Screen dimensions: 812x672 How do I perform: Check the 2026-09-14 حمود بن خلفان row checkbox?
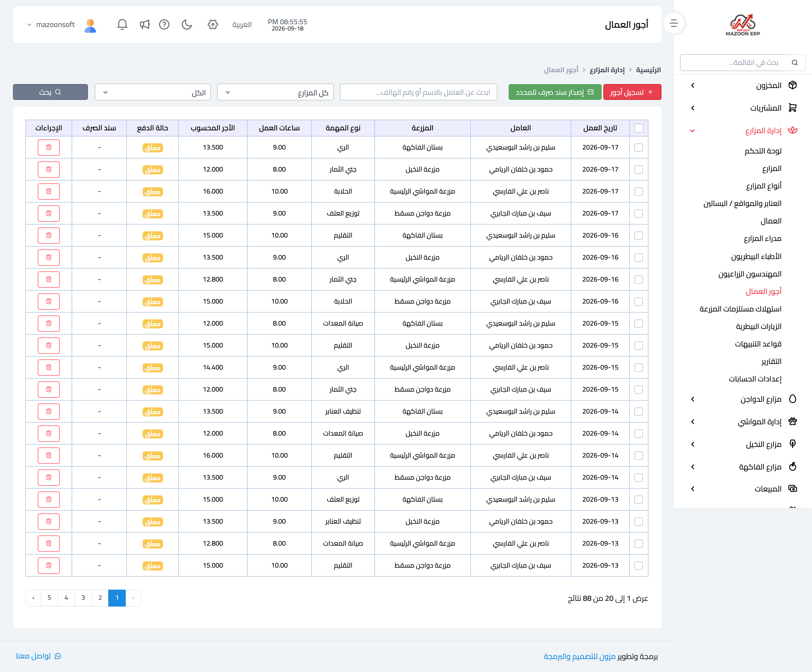click(x=639, y=434)
